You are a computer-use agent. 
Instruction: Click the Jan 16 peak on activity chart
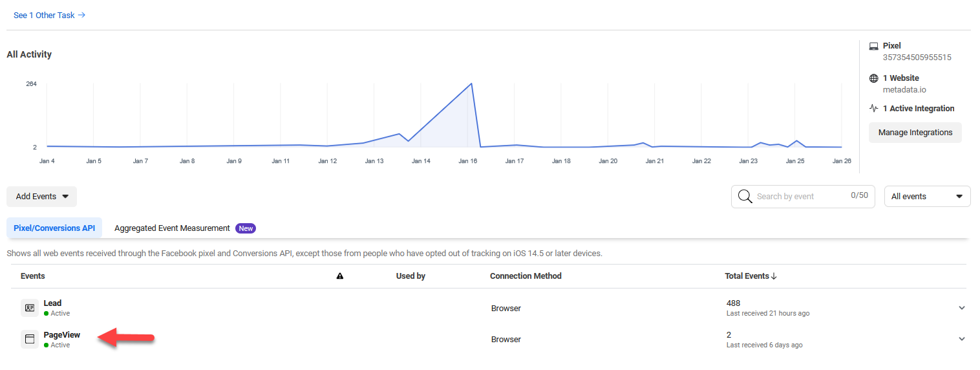tap(471, 84)
